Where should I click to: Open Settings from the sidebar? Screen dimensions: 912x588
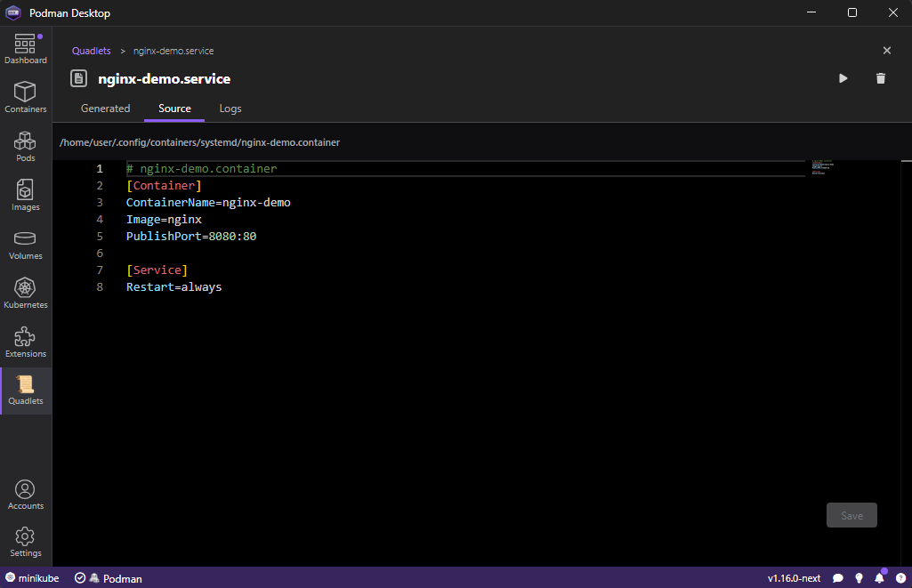[25, 543]
